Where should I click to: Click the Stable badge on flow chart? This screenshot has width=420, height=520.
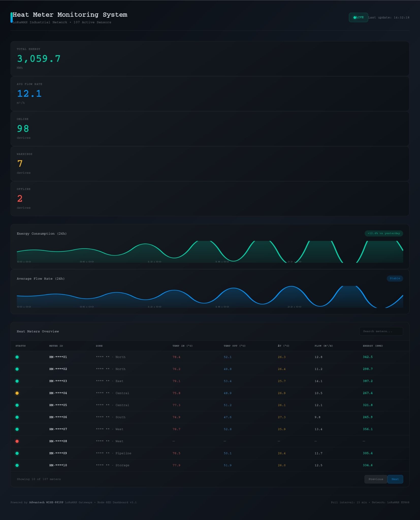395,278
